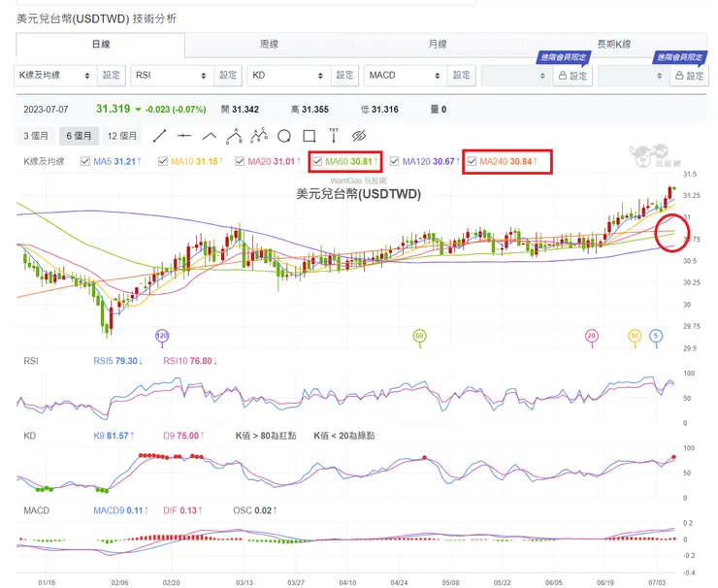Switch to the 長期K線 tab
Screen dimensions: 718x588
click(x=614, y=45)
